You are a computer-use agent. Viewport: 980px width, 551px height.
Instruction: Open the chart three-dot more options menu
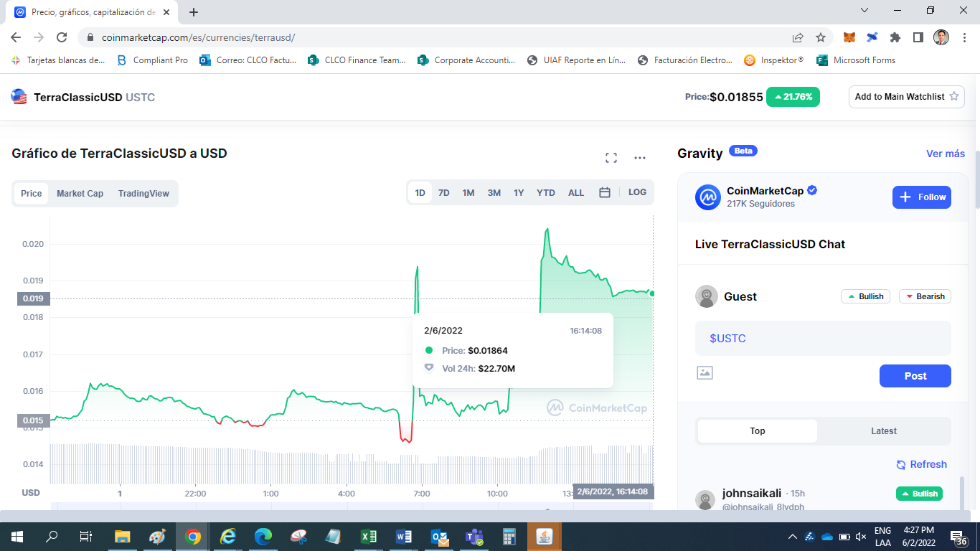pos(640,158)
